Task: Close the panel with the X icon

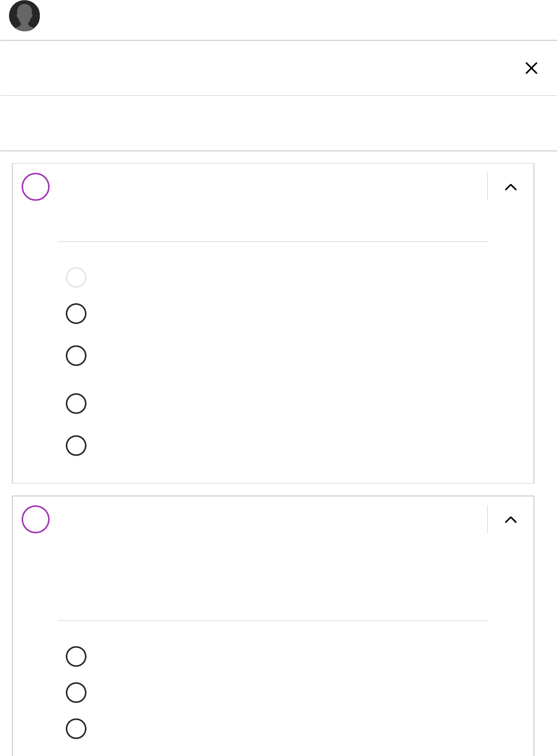Action: tap(531, 68)
